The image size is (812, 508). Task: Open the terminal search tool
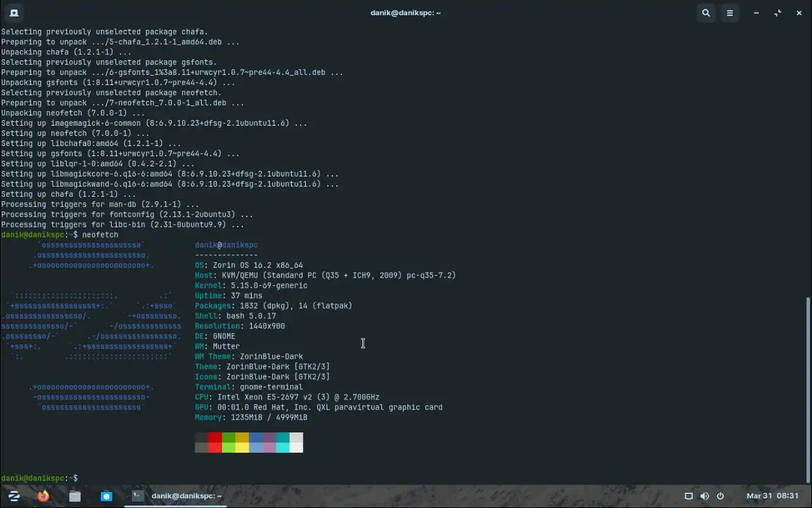pyautogui.click(x=705, y=13)
